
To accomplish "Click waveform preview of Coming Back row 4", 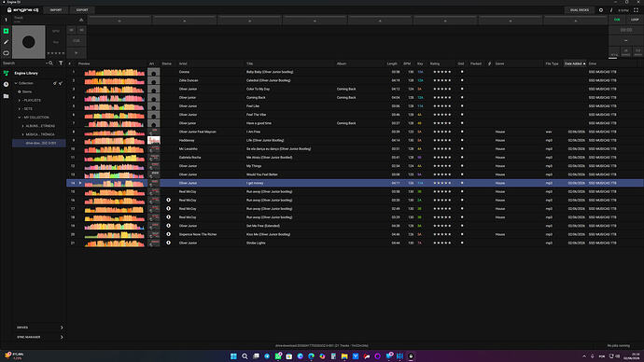I will click(x=115, y=98).
